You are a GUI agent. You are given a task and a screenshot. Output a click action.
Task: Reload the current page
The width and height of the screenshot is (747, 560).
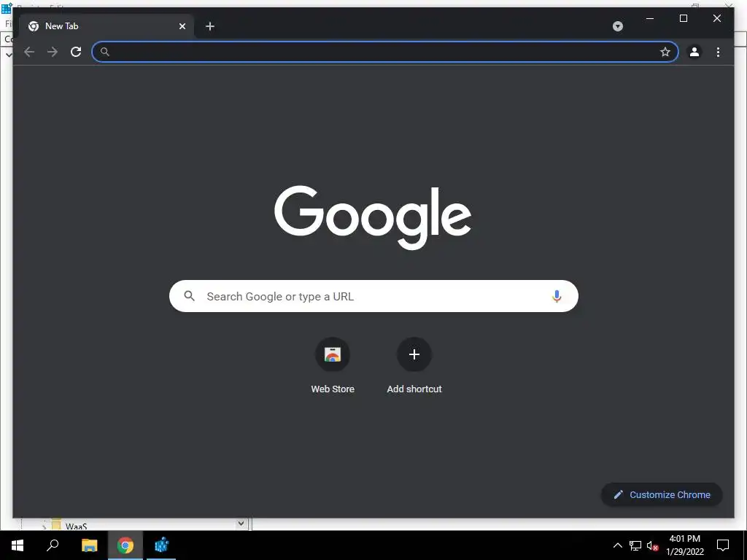[76, 52]
